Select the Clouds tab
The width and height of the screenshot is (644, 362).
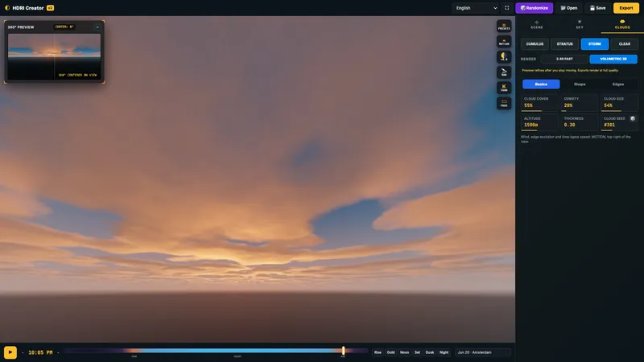click(x=622, y=25)
